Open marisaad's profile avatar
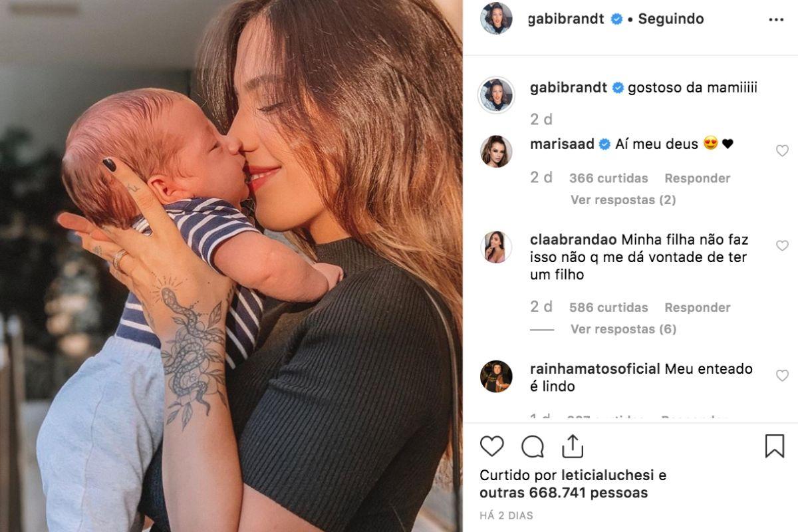This screenshot has width=798, height=532. 496,152
